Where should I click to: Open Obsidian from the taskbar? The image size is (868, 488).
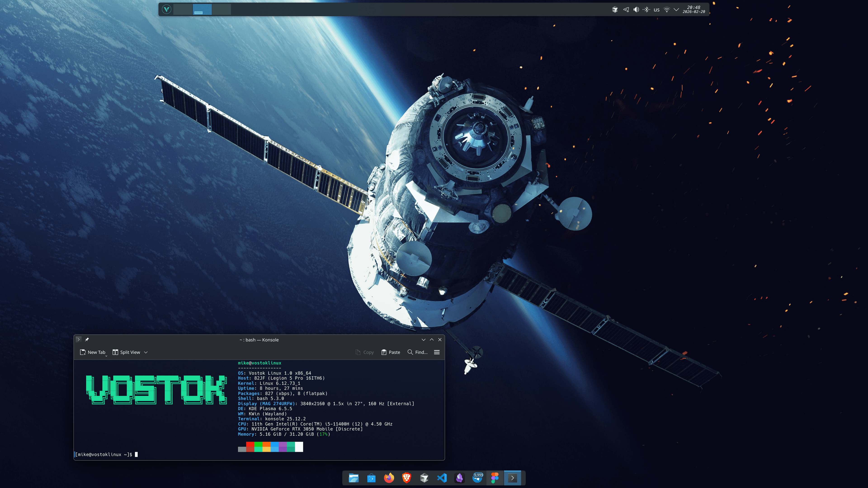click(x=460, y=478)
